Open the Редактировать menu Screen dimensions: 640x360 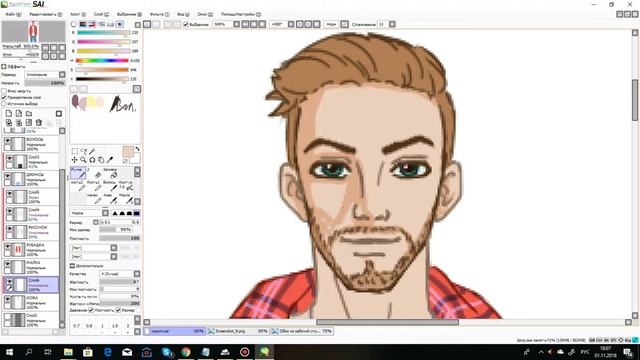pos(46,14)
